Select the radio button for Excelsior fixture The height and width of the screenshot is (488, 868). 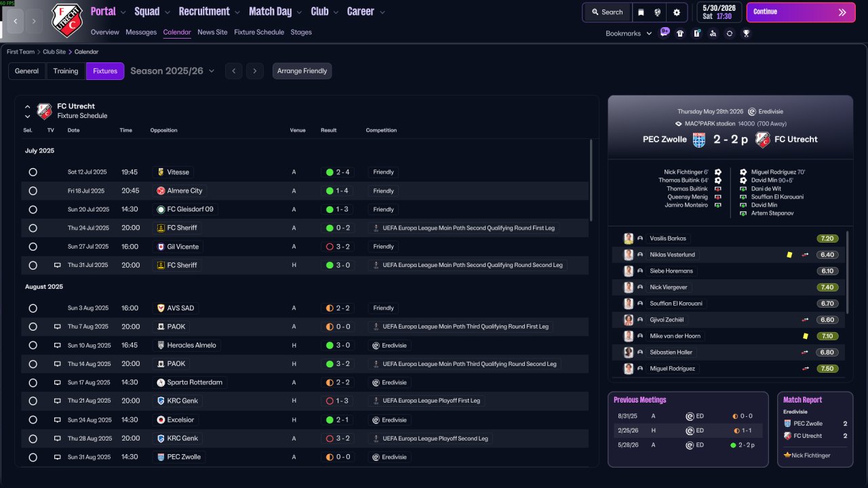[33, 420]
